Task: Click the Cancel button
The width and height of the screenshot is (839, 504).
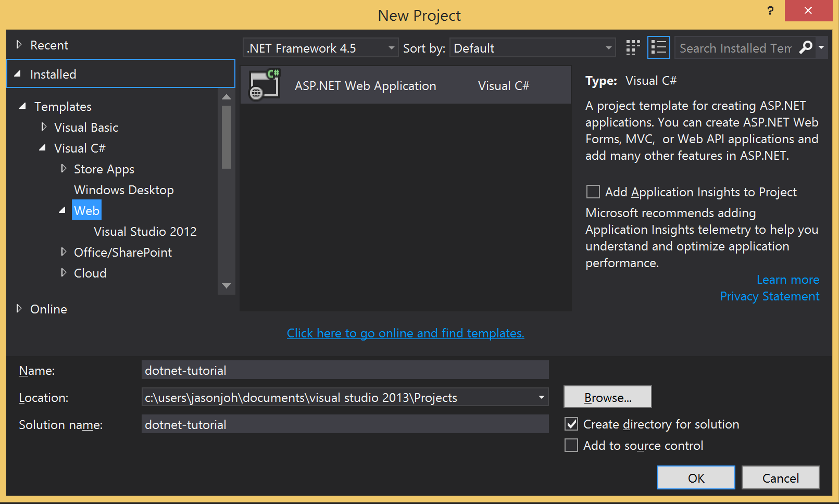Action: pos(781,477)
